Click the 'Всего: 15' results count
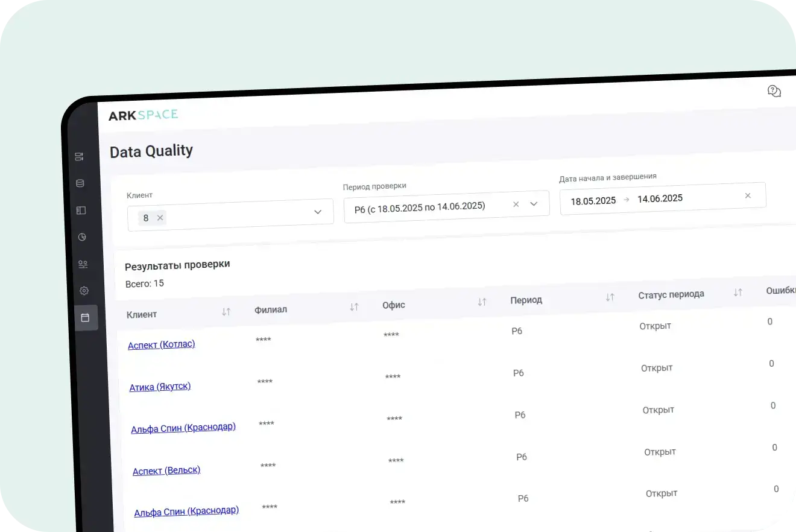796x532 pixels. [144, 283]
